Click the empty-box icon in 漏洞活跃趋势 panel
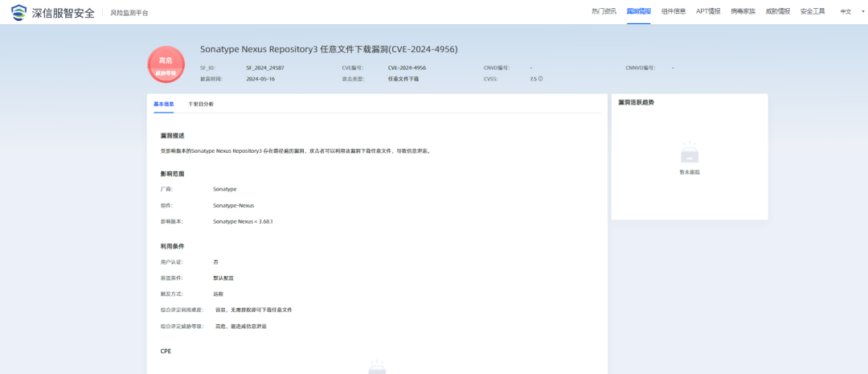Screen dimensions: 868x374 click(x=690, y=151)
